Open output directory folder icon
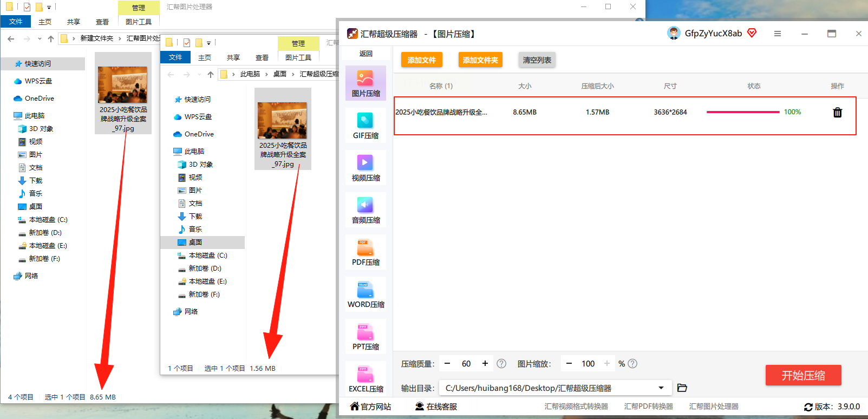The width and height of the screenshot is (868, 419). pos(682,388)
